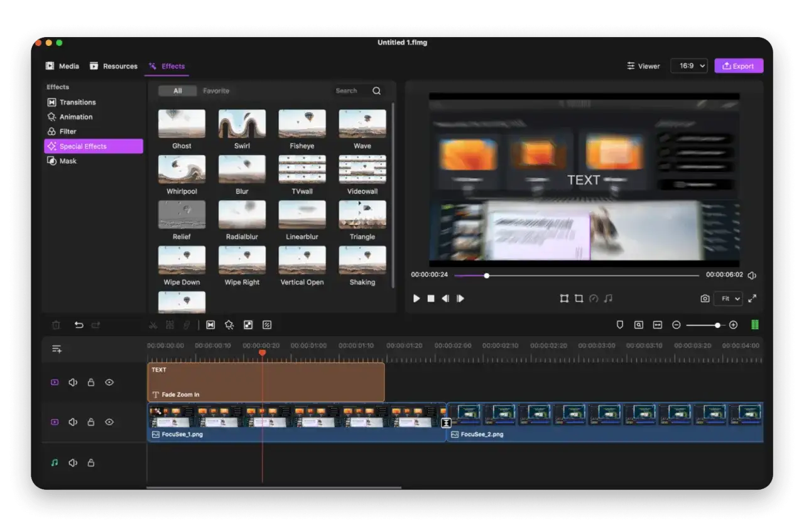Select Transitions in the Effects sidebar
Screen dimensions: 804x532
(x=77, y=102)
